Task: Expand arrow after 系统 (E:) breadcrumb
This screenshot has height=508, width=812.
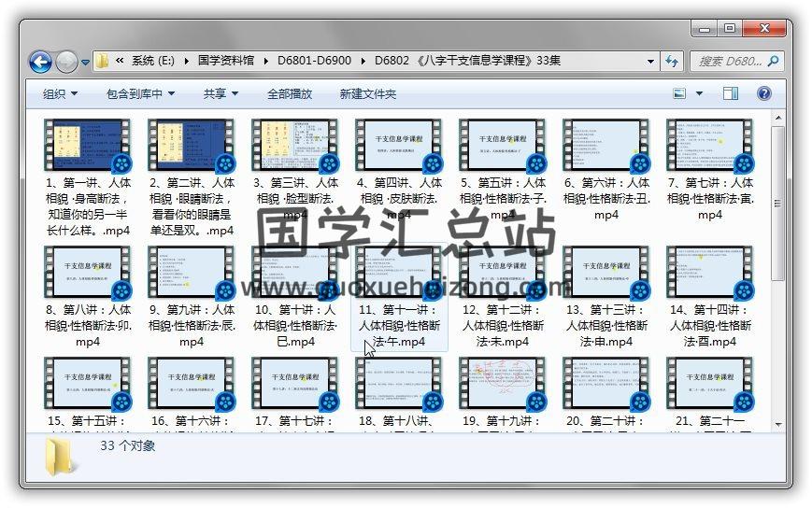Action: (x=187, y=61)
